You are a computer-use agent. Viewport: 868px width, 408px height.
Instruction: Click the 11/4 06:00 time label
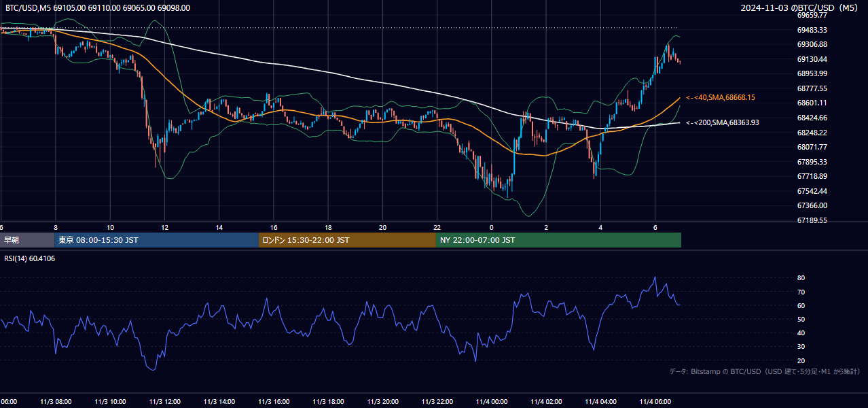[655, 401]
